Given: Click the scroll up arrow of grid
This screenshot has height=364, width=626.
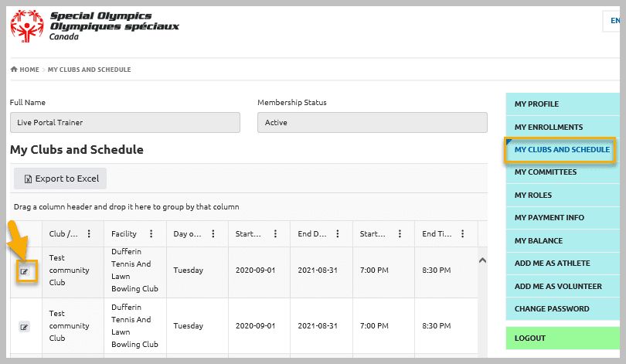Looking at the screenshot, I should (483, 260).
